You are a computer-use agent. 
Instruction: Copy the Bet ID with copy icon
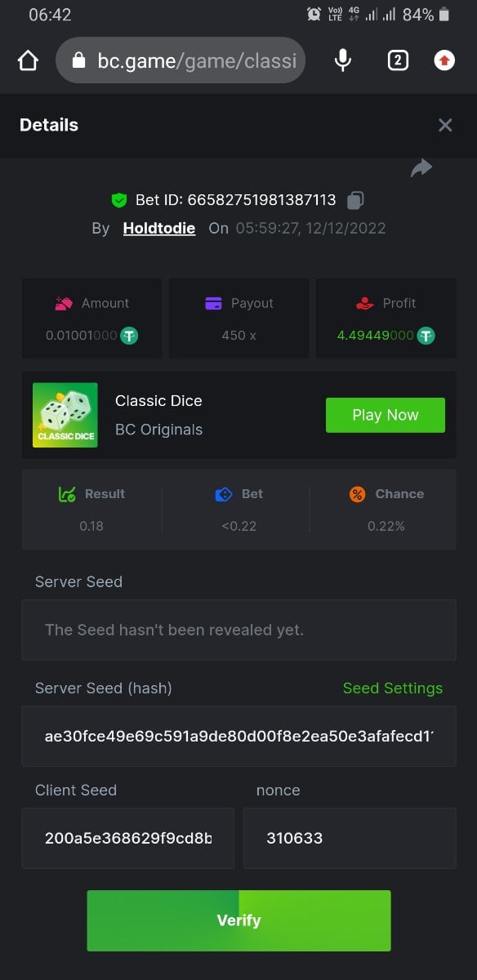click(x=355, y=200)
